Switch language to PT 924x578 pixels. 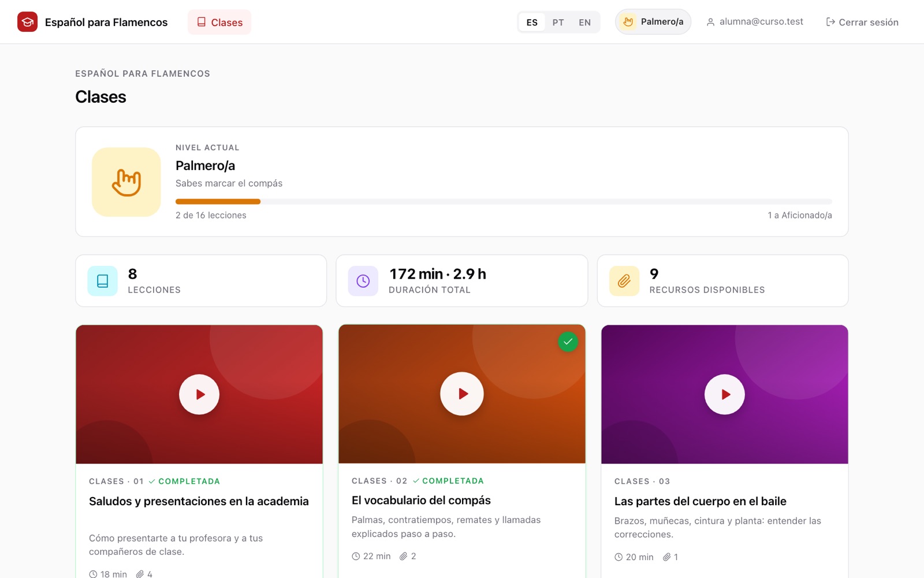(558, 23)
